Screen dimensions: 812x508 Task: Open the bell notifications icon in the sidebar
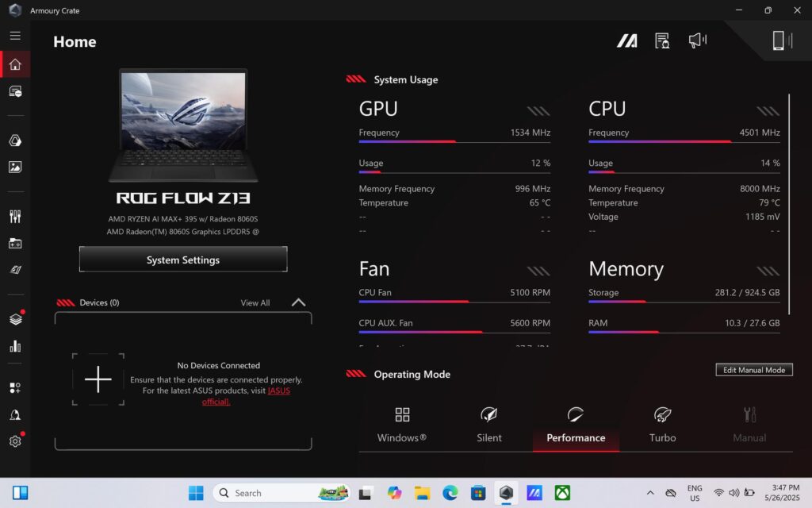(15, 415)
